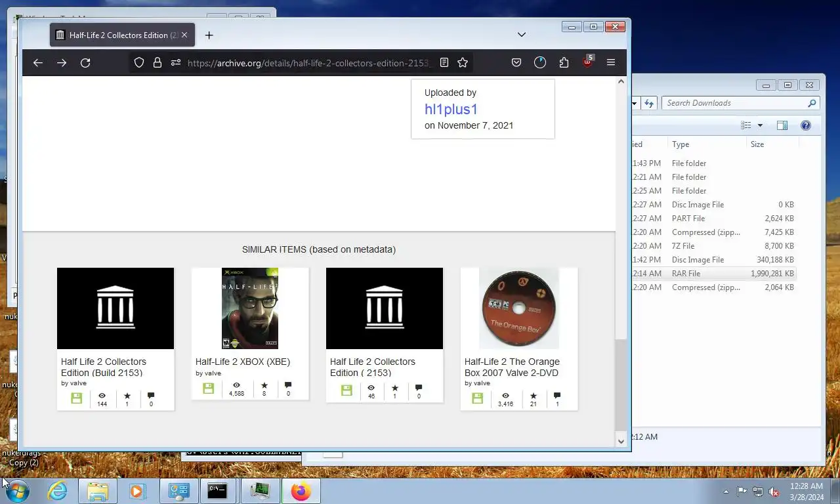Click software floppy icon on Orange Box card

tap(477, 398)
